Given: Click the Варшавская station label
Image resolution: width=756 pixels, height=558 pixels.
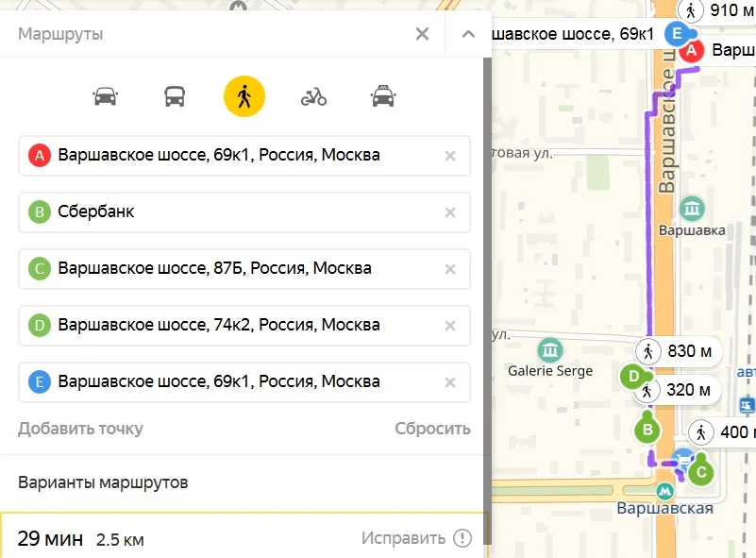Looking at the screenshot, I should tap(664, 508).
